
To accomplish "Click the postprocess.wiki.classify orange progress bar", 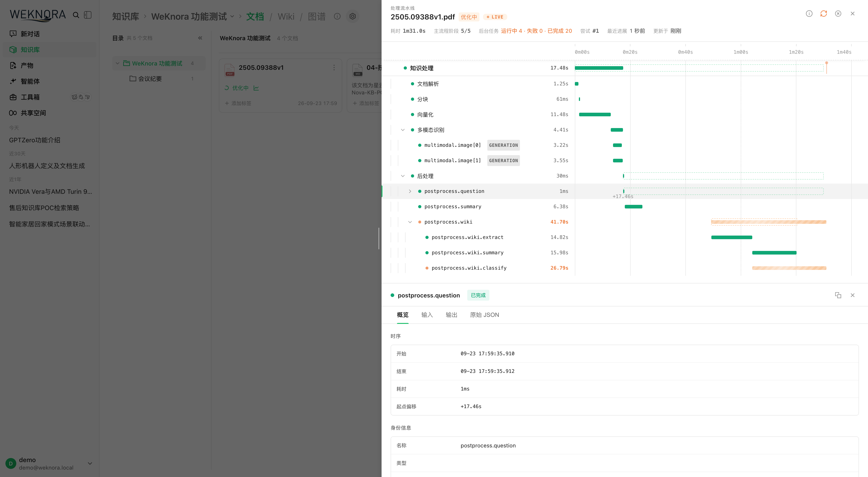I will click(x=789, y=268).
